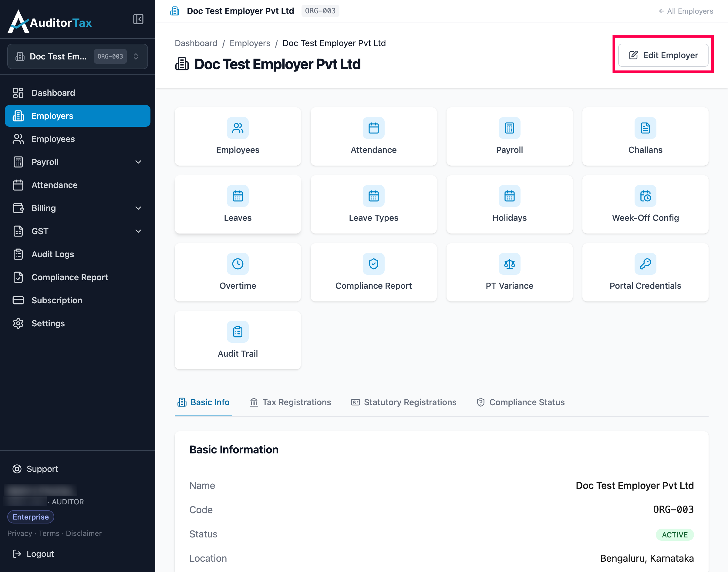
Task: Open Dashboard in the sidebar
Action: point(77,93)
